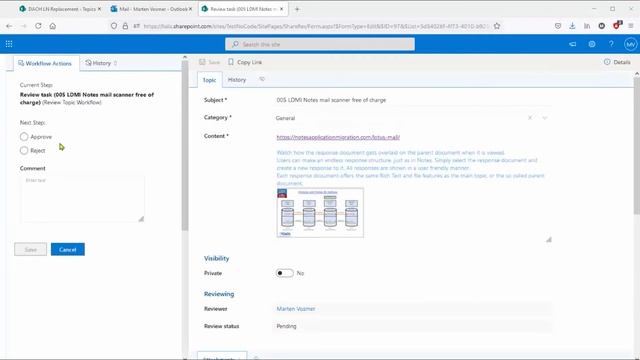Click the right form vertical scrollbar

[x=637, y=145]
